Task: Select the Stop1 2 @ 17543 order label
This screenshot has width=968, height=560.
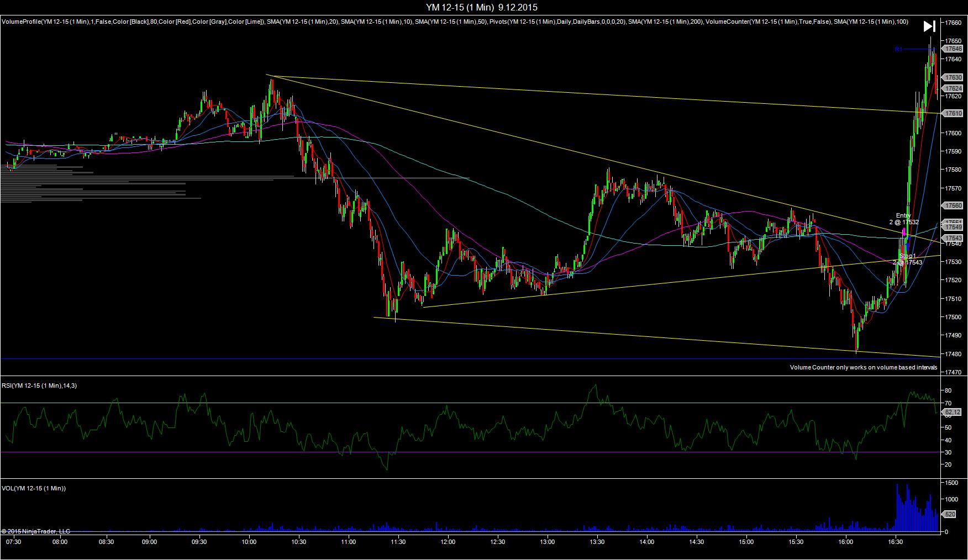Action: click(x=907, y=259)
